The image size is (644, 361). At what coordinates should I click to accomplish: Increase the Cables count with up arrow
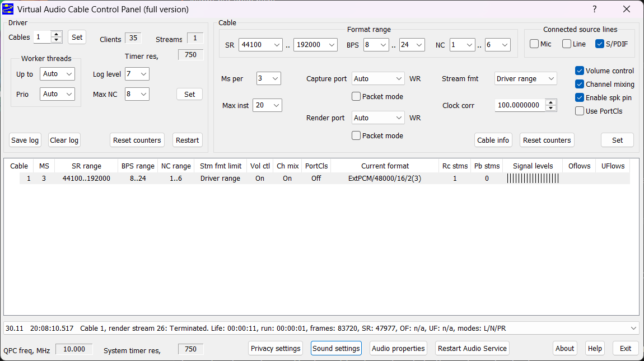tap(57, 34)
